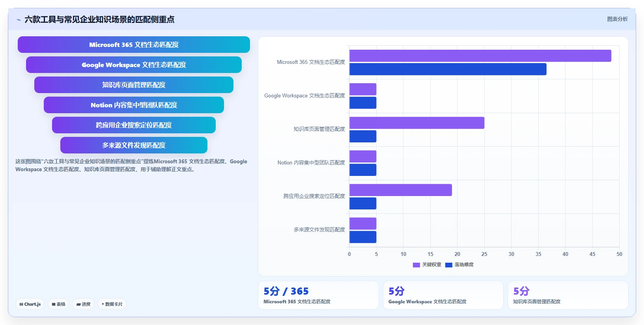
Task: Select the 多来源文件发现匹配度 funnel bar
Action: point(134,145)
